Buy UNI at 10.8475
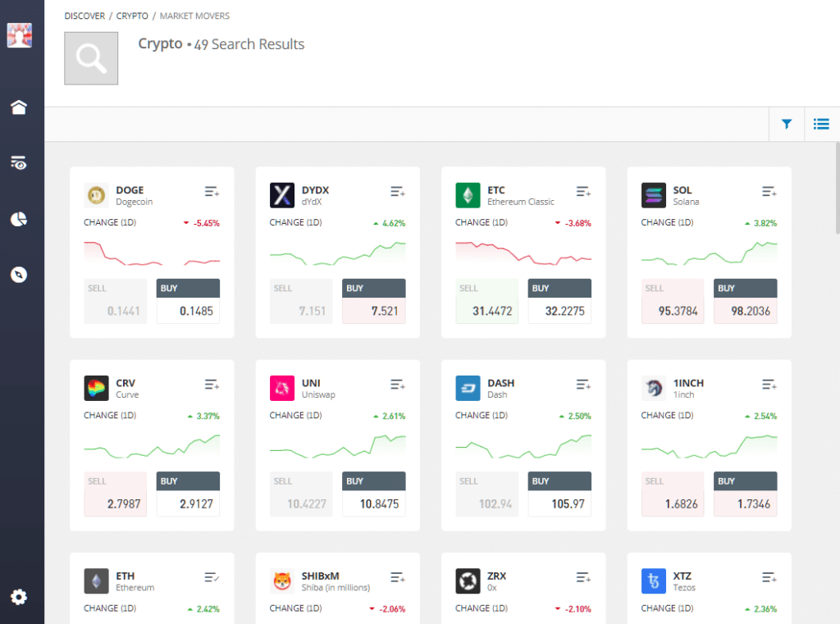Viewport: 840px width, 624px height. click(x=374, y=494)
